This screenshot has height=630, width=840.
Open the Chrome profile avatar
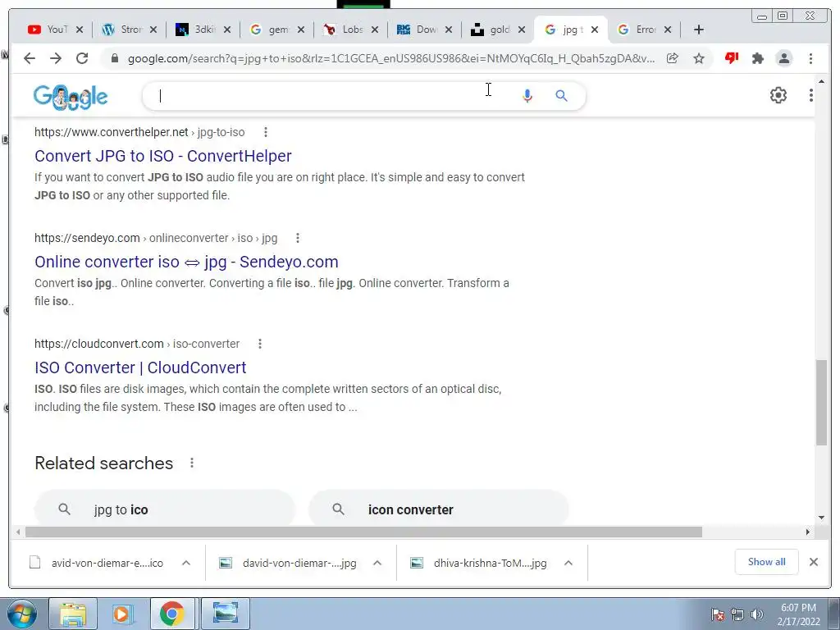pyautogui.click(x=783, y=58)
